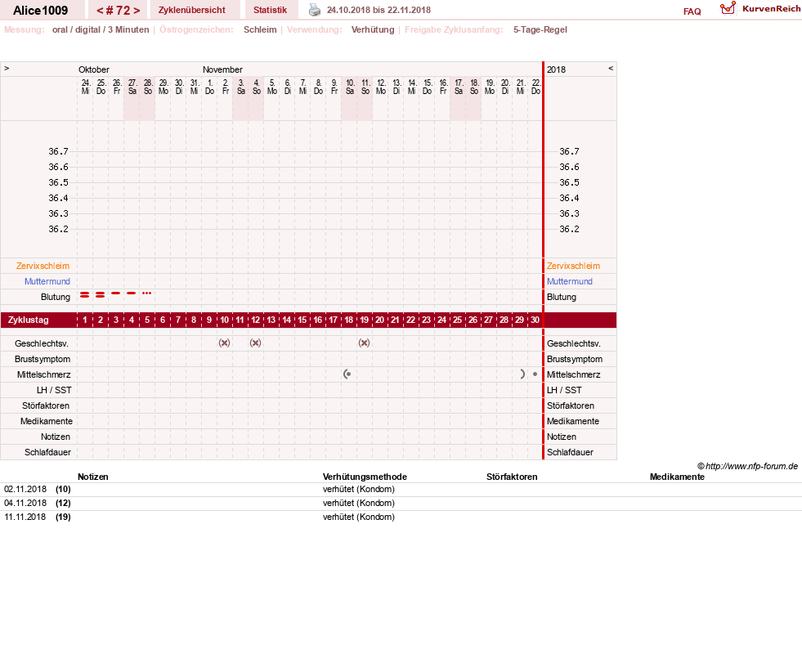Click Verhütungsmethode column header
This screenshot has width=802, height=672.
coord(365,477)
